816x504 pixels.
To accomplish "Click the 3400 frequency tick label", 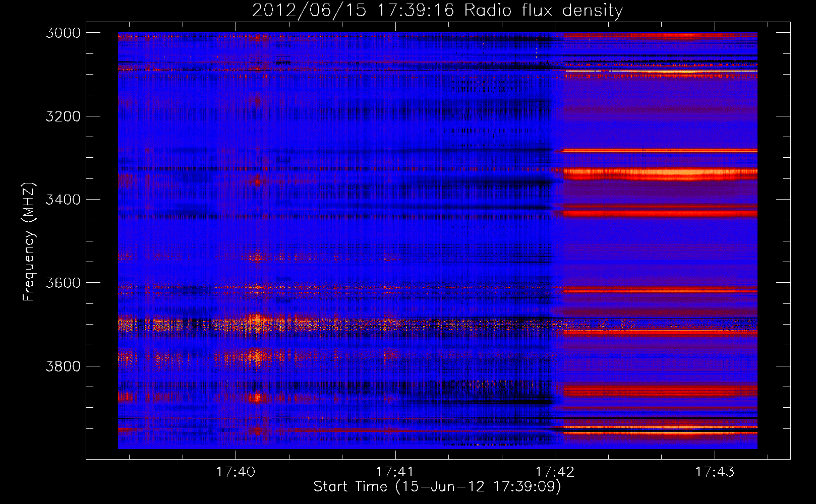I will 63,200.
